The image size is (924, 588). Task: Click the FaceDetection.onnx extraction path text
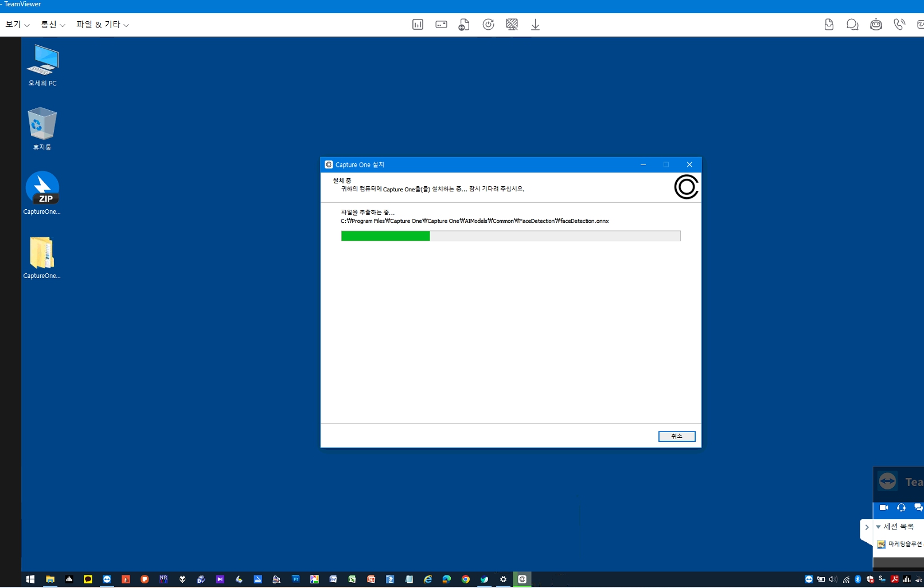475,221
